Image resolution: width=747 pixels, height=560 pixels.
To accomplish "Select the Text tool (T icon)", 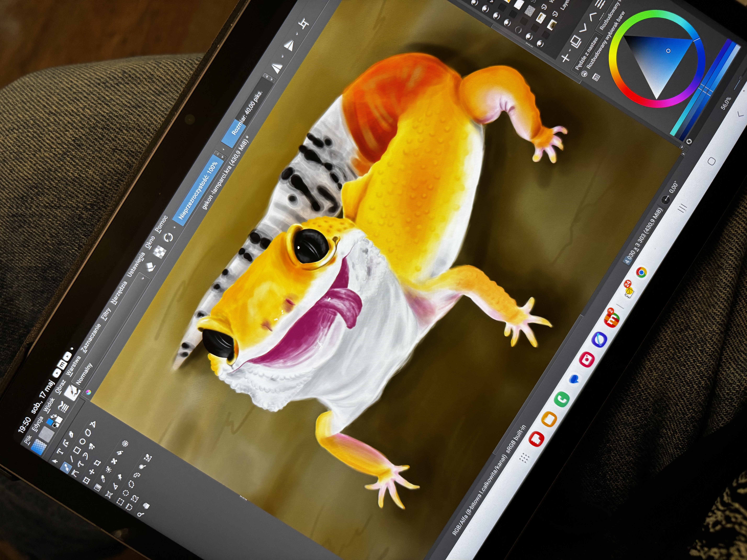I will point(60,451).
